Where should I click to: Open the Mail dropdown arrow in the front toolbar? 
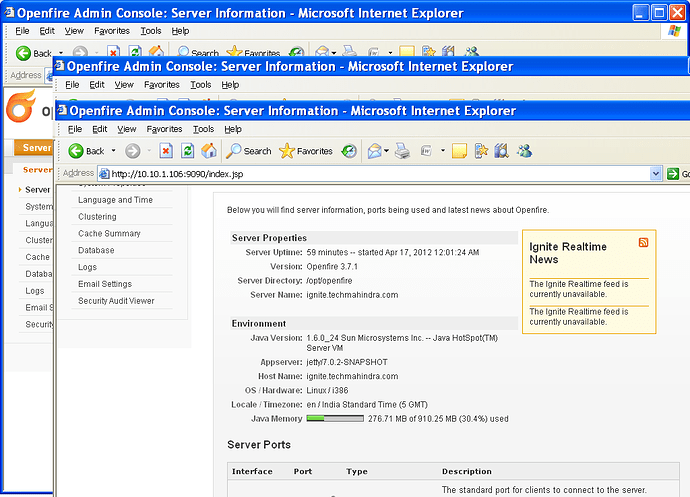[386, 151]
